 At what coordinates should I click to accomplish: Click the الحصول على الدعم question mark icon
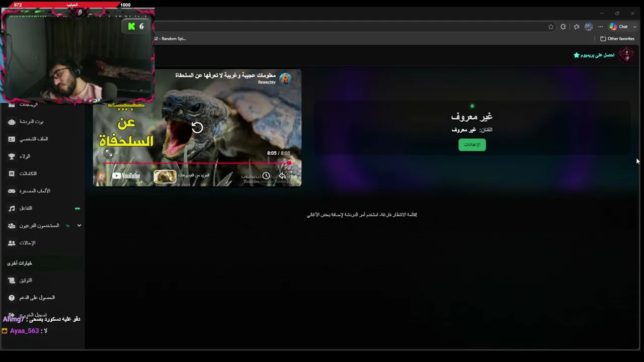pyautogui.click(x=12, y=298)
